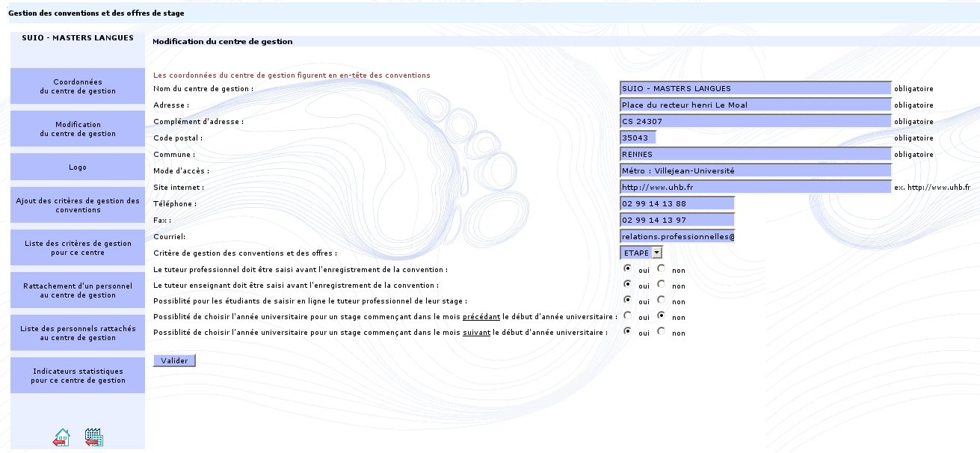Go to the Logo menu item
980x453 pixels.
click(x=78, y=167)
